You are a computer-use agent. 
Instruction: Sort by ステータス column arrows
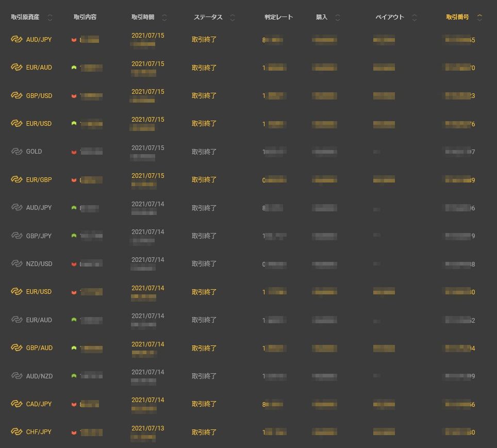233,18
